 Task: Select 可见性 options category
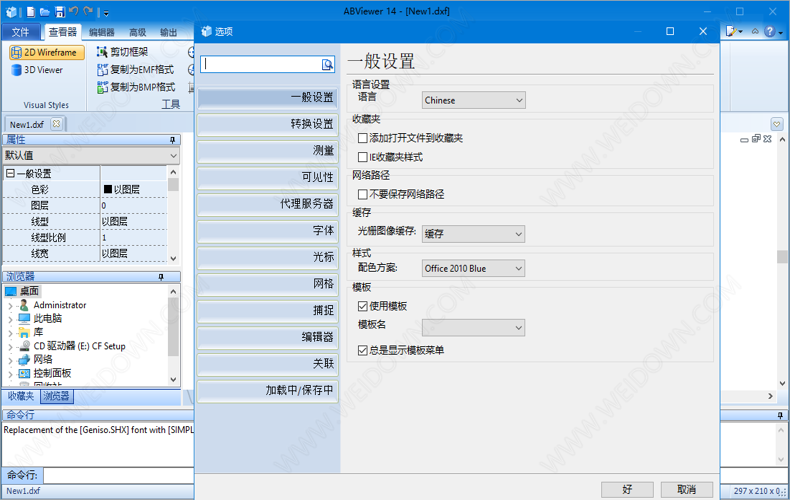coord(268,177)
